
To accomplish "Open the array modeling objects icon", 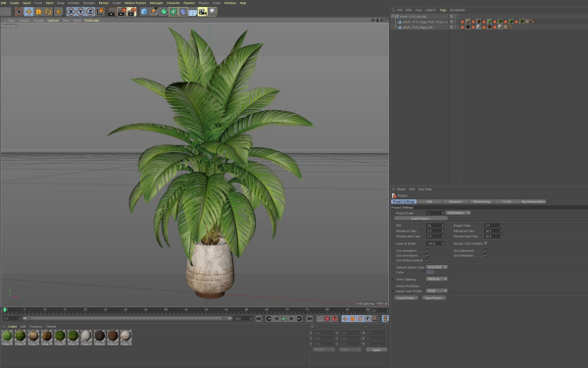I will [173, 12].
